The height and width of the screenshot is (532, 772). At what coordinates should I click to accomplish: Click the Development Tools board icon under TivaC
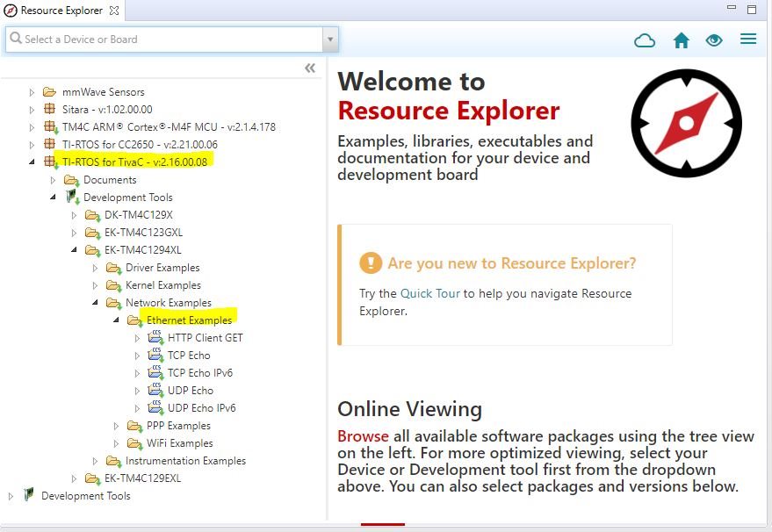(x=72, y=197)
